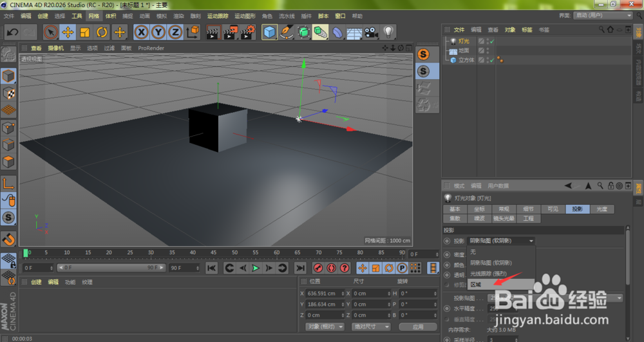The width and height of the screenshot is (644, 342).
Task: Open the Subdivision generator icon
Action: [303, 32]
